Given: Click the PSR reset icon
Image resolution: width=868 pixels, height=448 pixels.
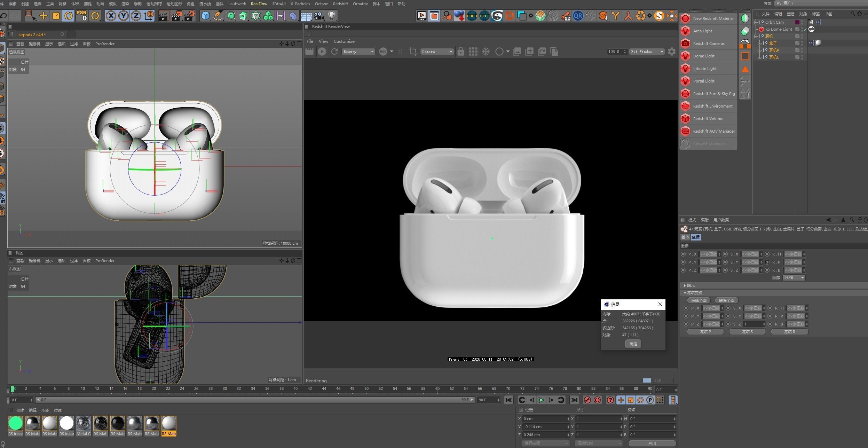Looking at the screenshot, I should [81, 16].
